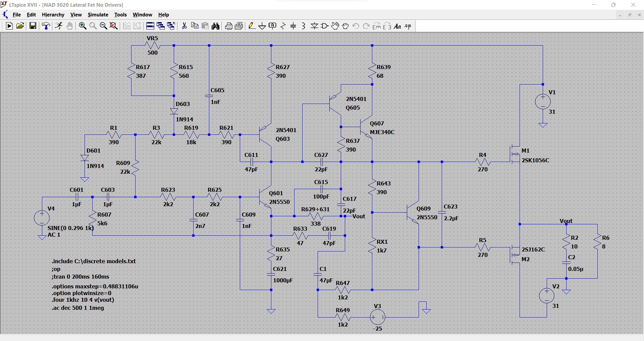Pick the Inductor placement tool
This screenshot has height=341, width=644.
tap(304, 26)
